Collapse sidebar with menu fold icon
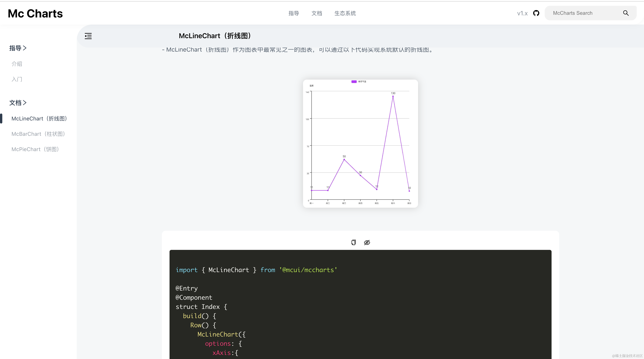Image resolution: width=644 pixels, height=359 pixels. click(x=88, y=36)
